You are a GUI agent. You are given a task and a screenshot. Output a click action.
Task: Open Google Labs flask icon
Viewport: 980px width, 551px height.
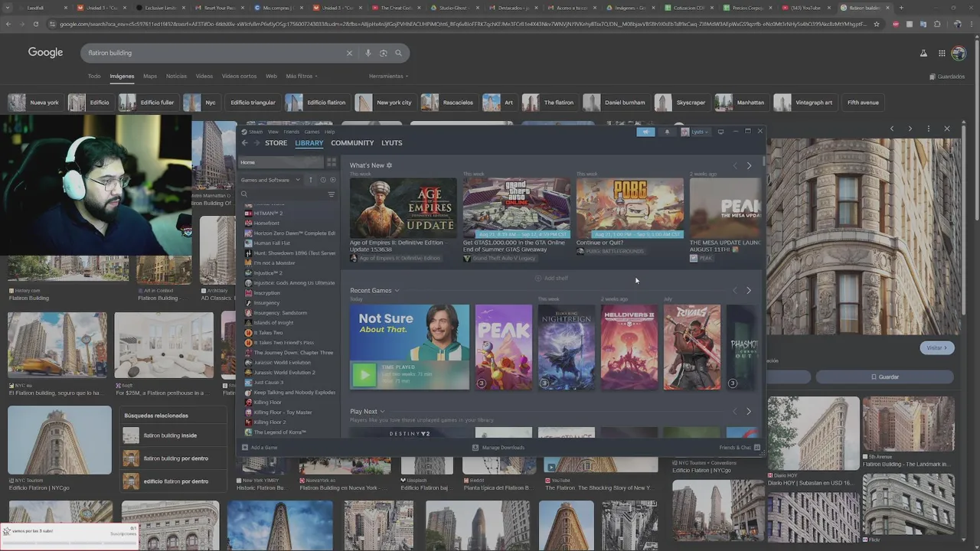923,53
